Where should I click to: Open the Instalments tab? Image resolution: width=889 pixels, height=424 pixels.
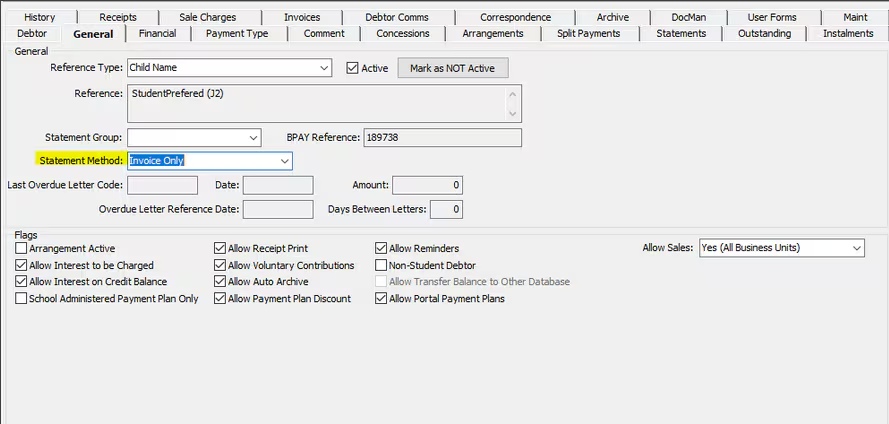point(848,33)
